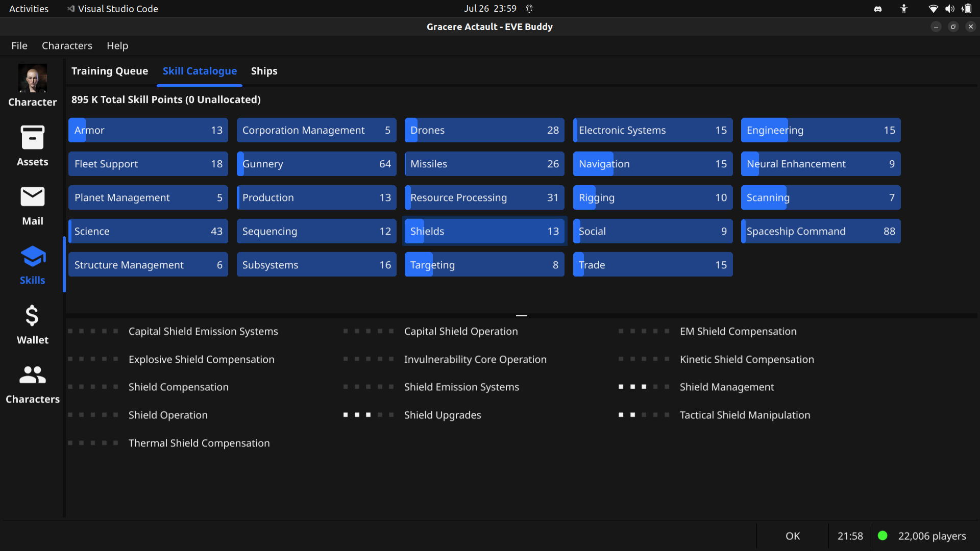The width and height of the screenshot is (980, 551).
Task: Select the Skill Catalogue tab
Action: 200,71
